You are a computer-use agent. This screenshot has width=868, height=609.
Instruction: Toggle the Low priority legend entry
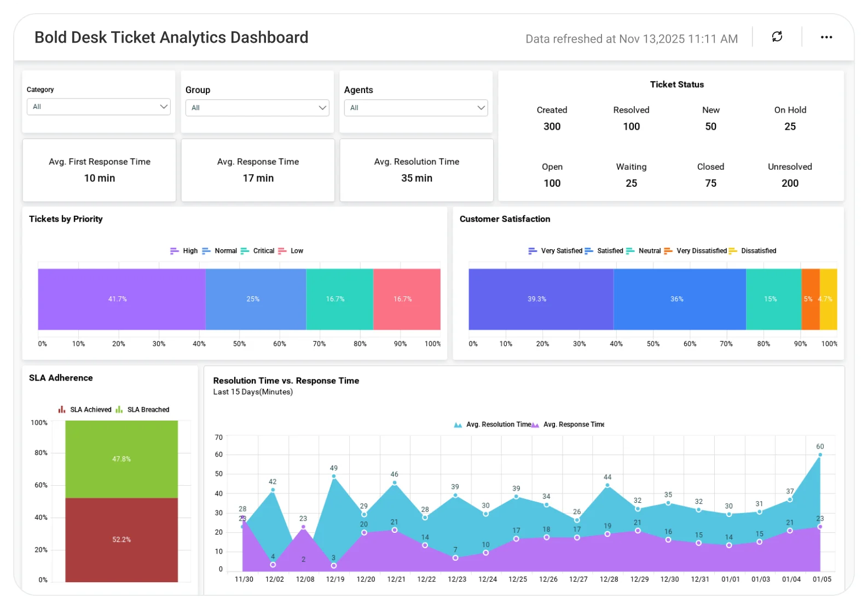pyautogui.click(x=291, y=251)
